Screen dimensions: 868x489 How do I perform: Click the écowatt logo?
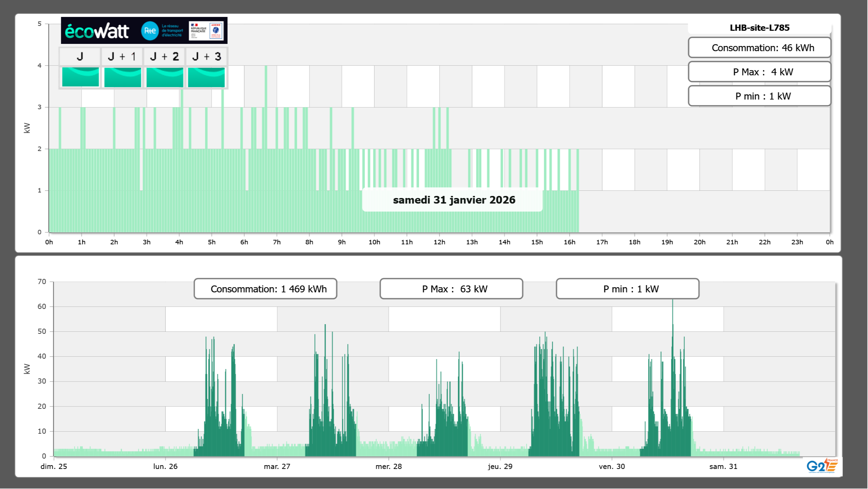pyautogui.click(x=97, y=31)
